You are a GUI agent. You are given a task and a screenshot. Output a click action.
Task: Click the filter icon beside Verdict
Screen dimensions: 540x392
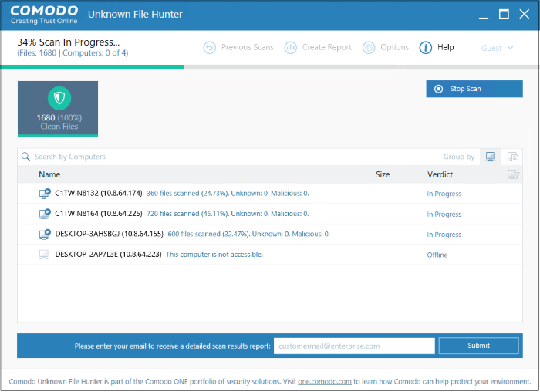(x=513, y=174)
